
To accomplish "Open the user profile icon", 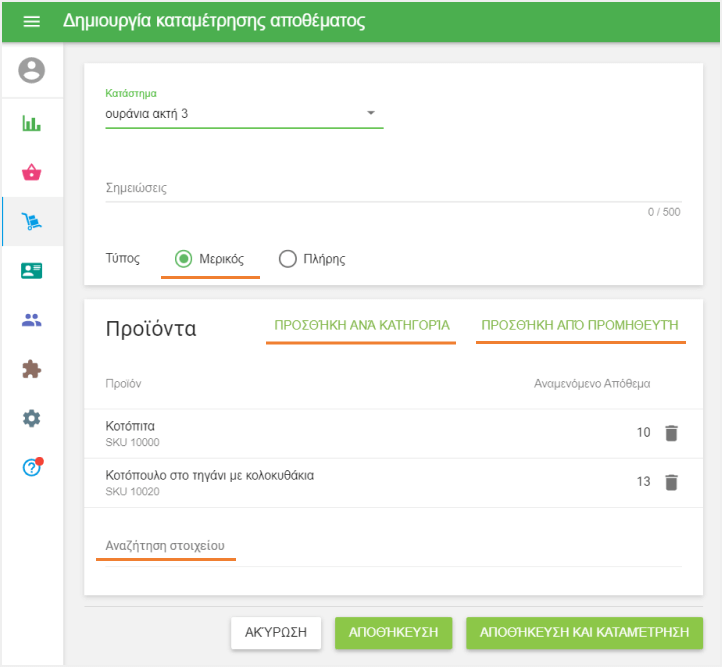I will [x=32, y=70].
